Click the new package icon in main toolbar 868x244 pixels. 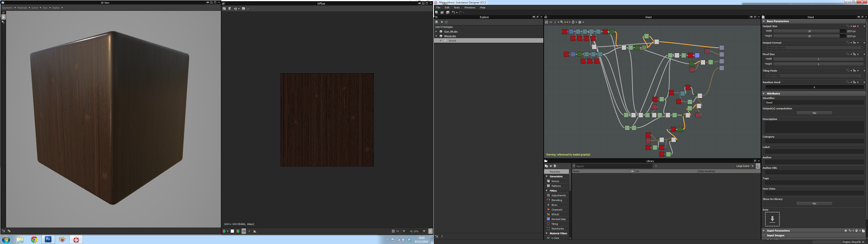point(437,12)
